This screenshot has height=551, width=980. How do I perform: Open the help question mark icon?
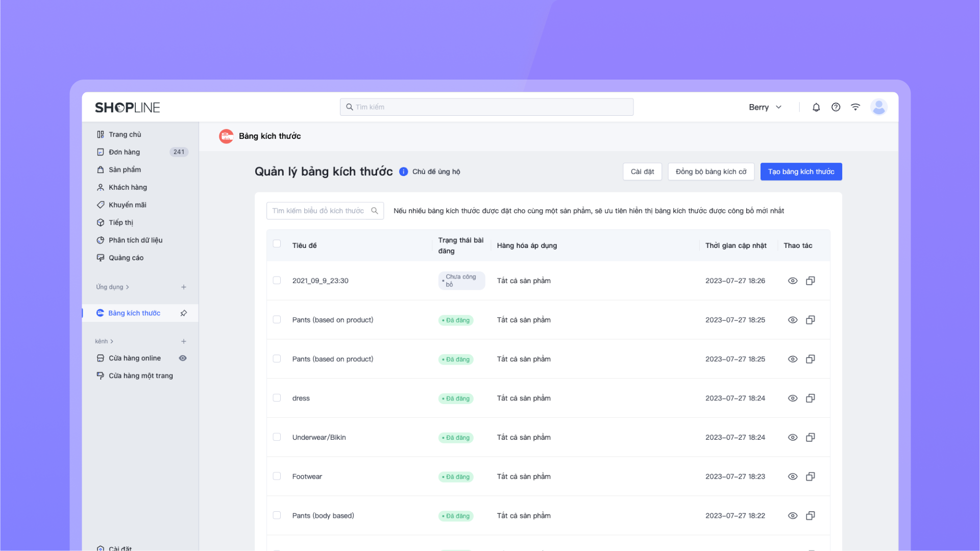pos(836,107)
